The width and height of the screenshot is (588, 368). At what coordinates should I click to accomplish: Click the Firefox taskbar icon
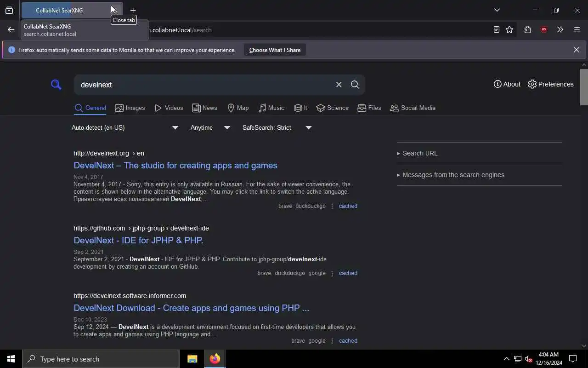click(x=215, y=359)
